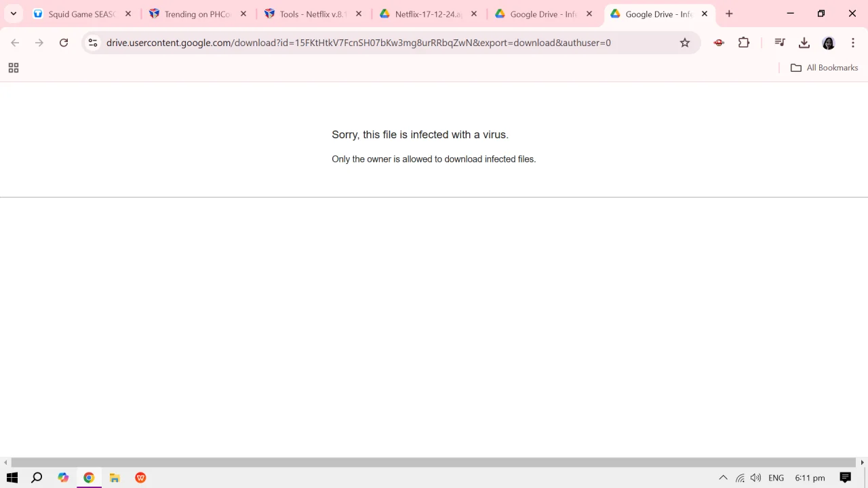Image resolution: width=868 pixels, height=488 pixels.
Task: Open media controls icon in toolbar
Action: pos(780,43)
